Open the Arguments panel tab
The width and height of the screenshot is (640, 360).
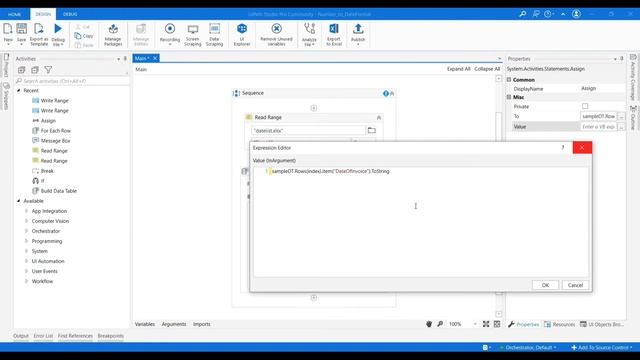pyautogui.click(x=174, y=324)
